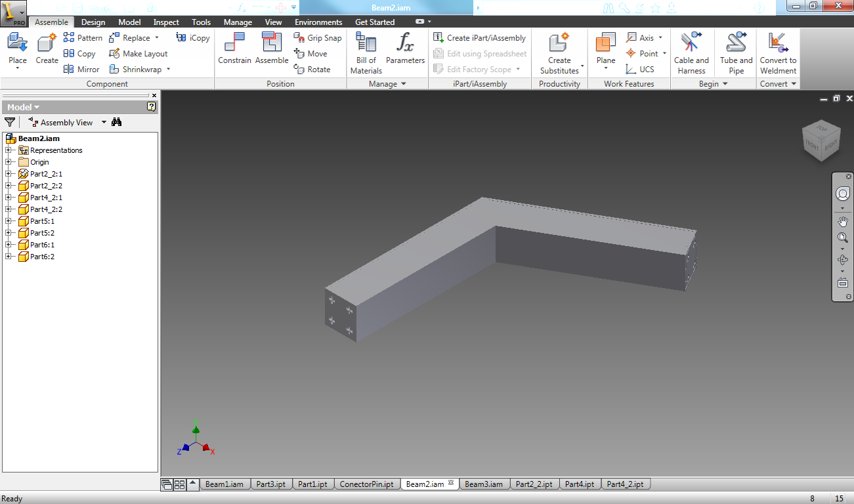The width and height of the screenshot is (854, 504).
Task: Open the Assembly View dropdown
Action: 104,123
